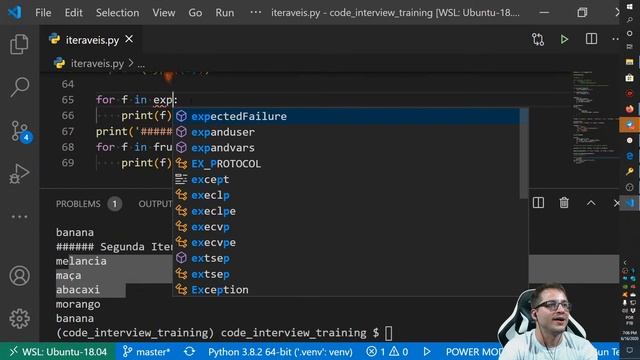Open the Search view in activity bar
The width and height of the screenshot is (640, 360).
click(19, 87)
